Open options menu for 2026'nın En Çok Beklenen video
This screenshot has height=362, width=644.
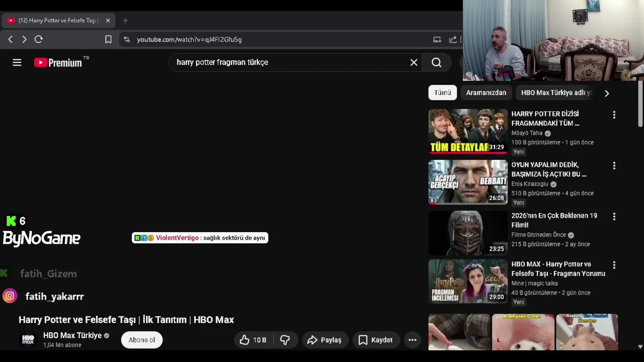614,216
